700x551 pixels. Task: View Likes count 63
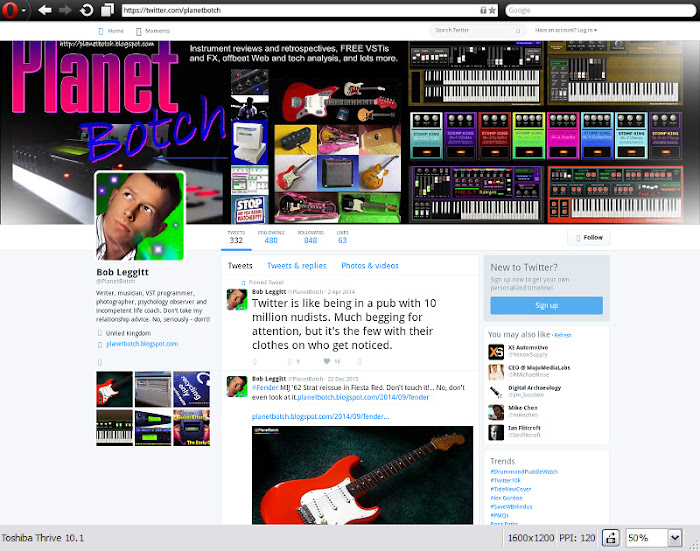click(x=342, y=237)
